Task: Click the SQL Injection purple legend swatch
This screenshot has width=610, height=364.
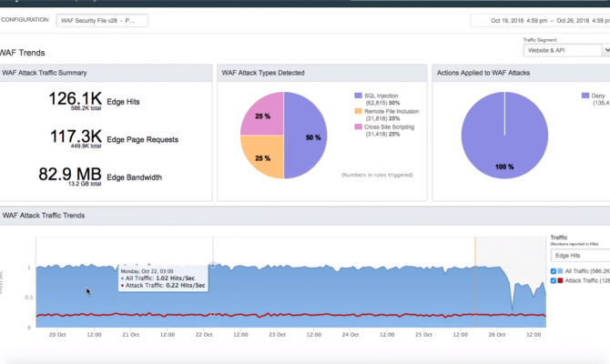Action: coord(358,96)
